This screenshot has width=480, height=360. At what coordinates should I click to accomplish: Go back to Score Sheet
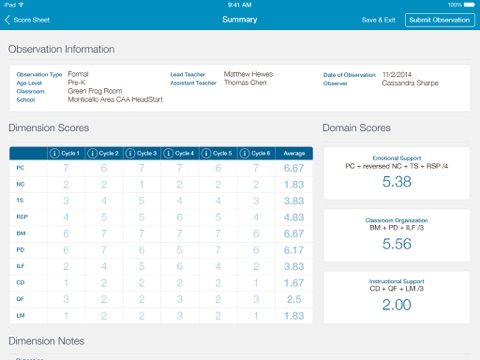(27, 20)
